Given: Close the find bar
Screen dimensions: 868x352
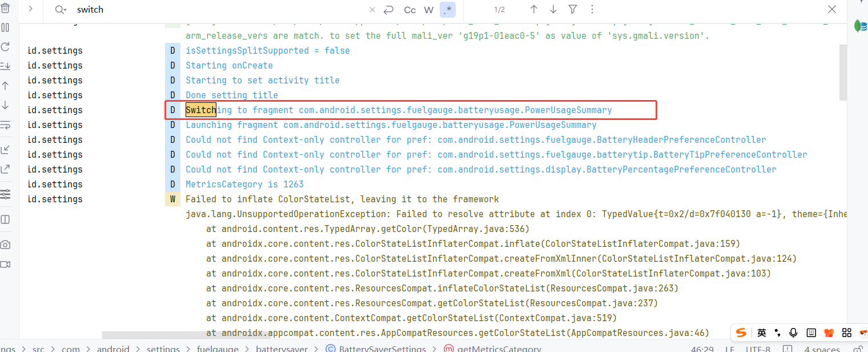Looking at the screenshot, I should pos(832,9).
